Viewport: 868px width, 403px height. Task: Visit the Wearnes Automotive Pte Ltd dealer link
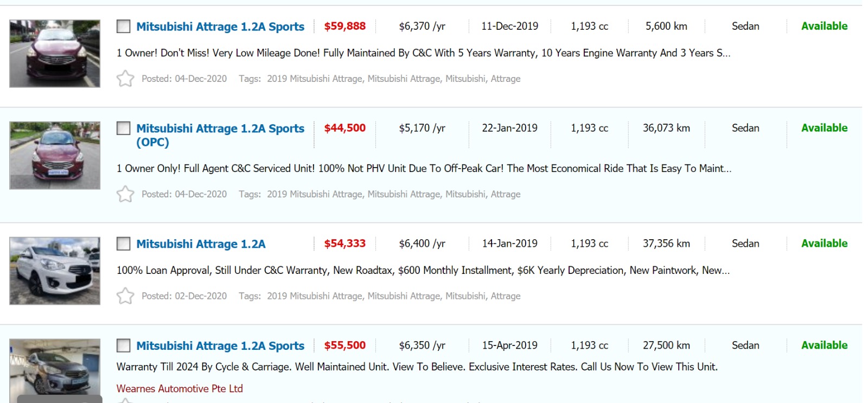[x=180, y=389]
